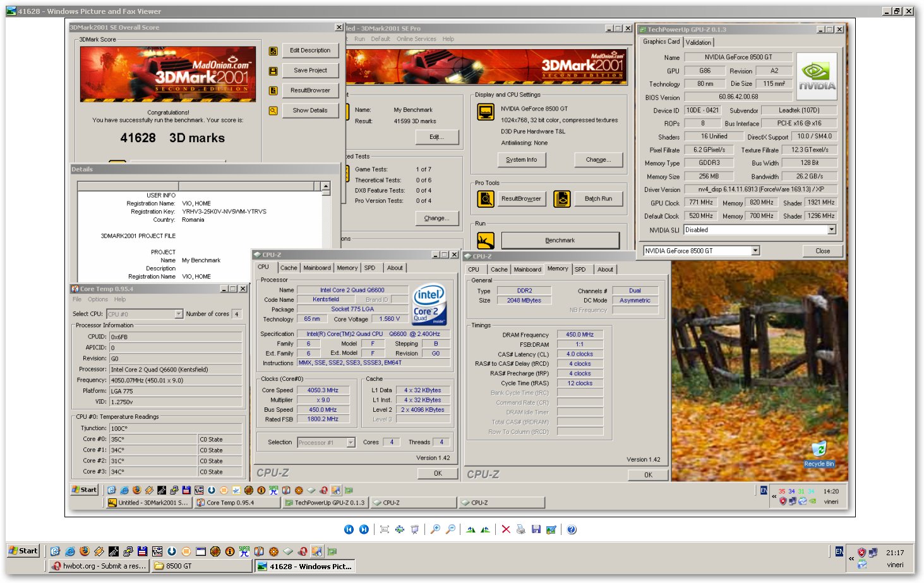
Task: Go to the next image in viewer
Action: (x=364, y=529)
